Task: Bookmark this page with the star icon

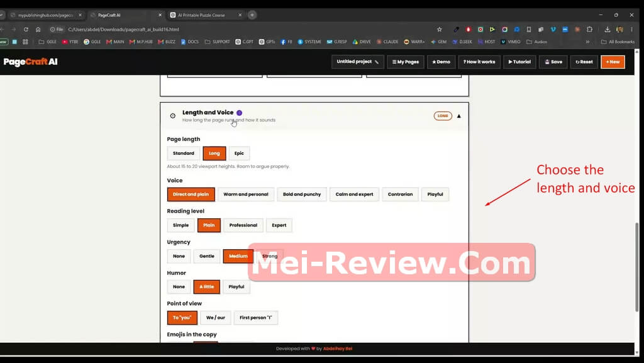Action: [x=440, y=30]
